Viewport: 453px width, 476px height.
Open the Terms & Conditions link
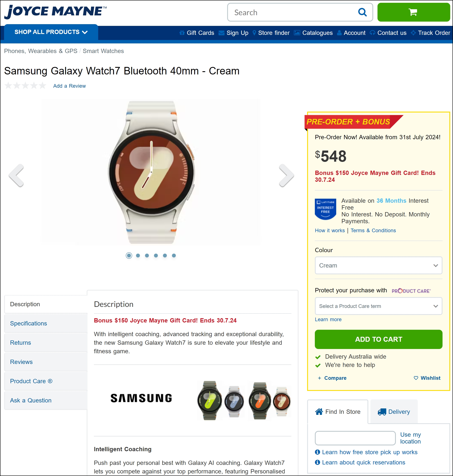tap(373, 231)
